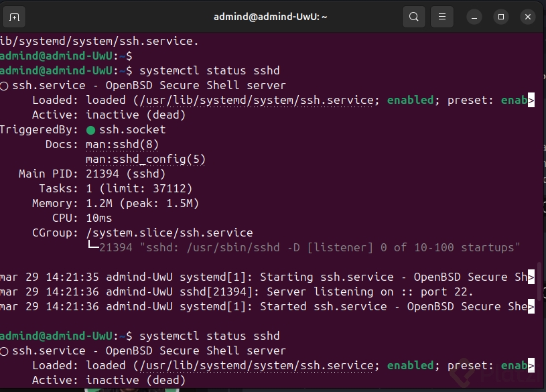Click the hollow status circle beside the first ssh.service
The image size is (546, 392).
pos(4,86)
